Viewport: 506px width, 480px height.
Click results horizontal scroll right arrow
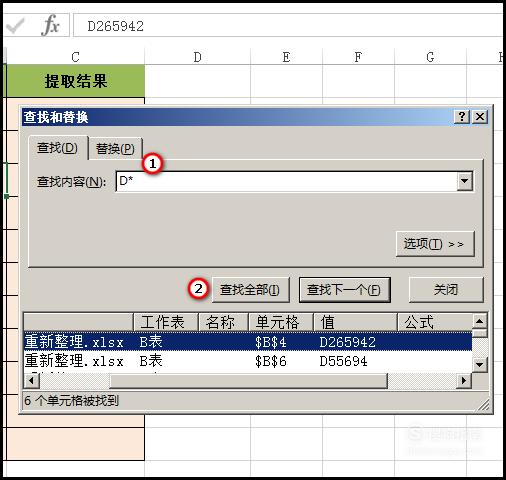coord(464,380)
